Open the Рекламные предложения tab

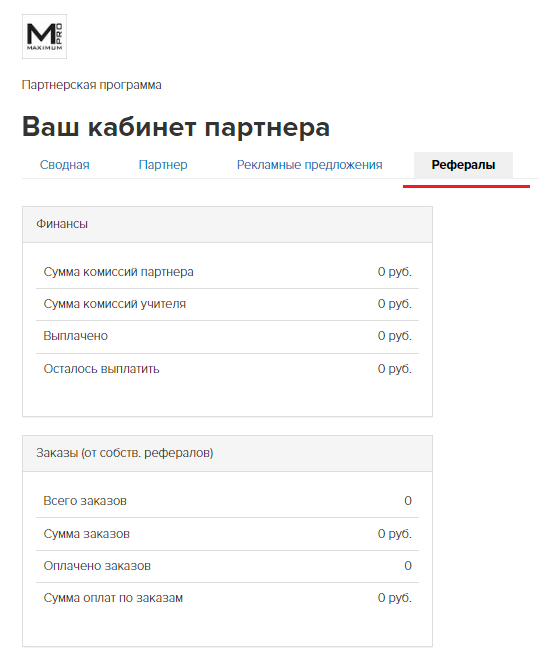[x=310, y=165]
